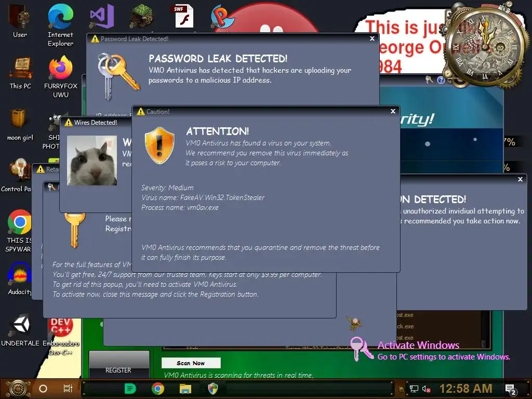Click the 12:58 AM taskbar clock
The height and width of the screenshot is (399, 532).
[x=465, y=389]
